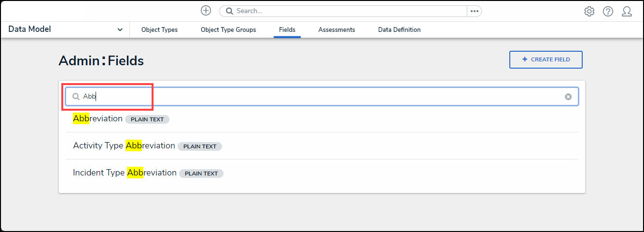The image size is (644, 232).
Task: Open the Object Type Groups tab
Action: pos(228,30)
